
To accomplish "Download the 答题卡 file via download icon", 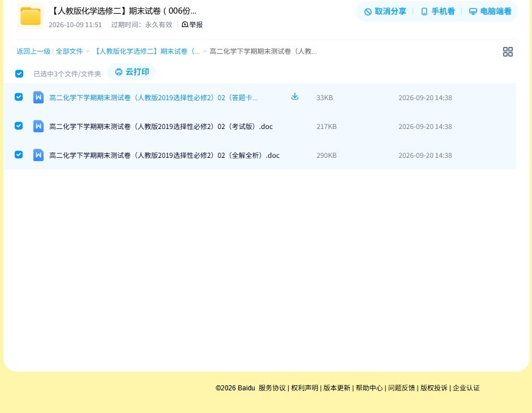I will pyautogui.click(x=295, y=97).
